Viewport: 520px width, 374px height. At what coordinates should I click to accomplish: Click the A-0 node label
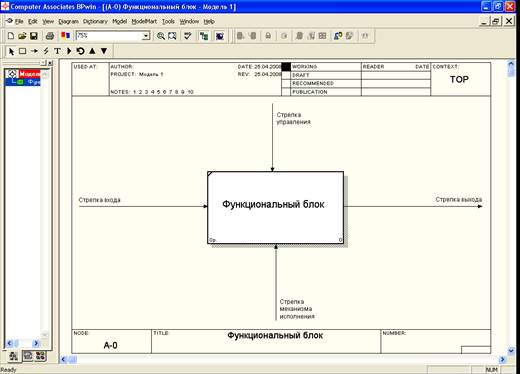(x=110, y=345)
